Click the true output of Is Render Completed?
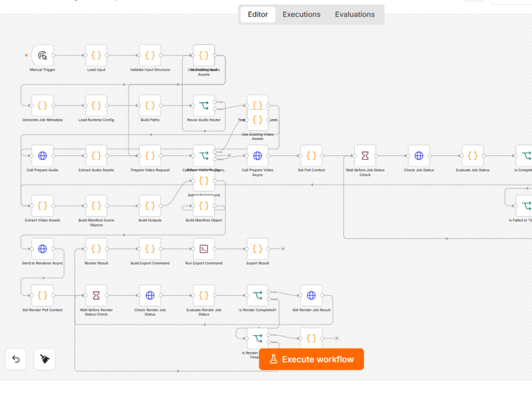Screen dimensions: 532x399 (268, 292)
